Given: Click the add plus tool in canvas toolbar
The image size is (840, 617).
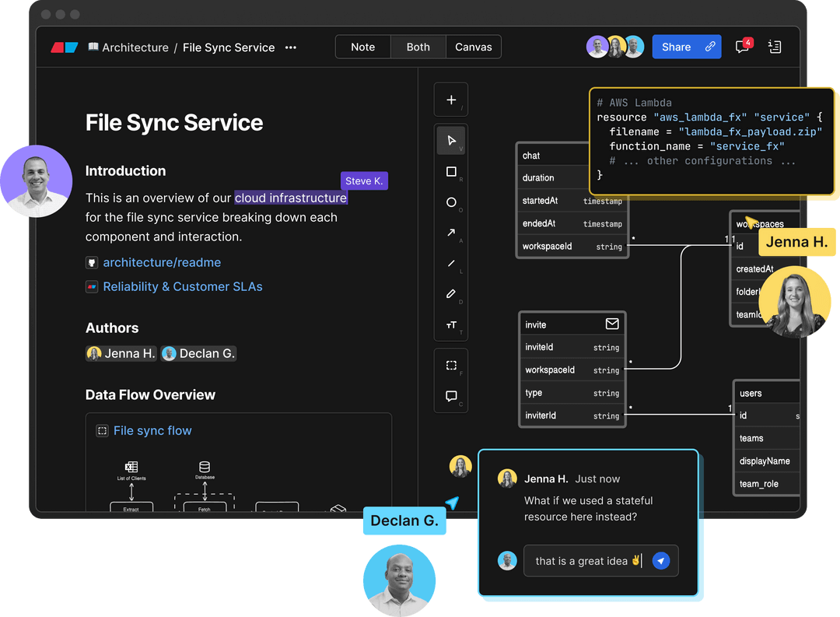Looking at the screenshot, I should [451, 100].
